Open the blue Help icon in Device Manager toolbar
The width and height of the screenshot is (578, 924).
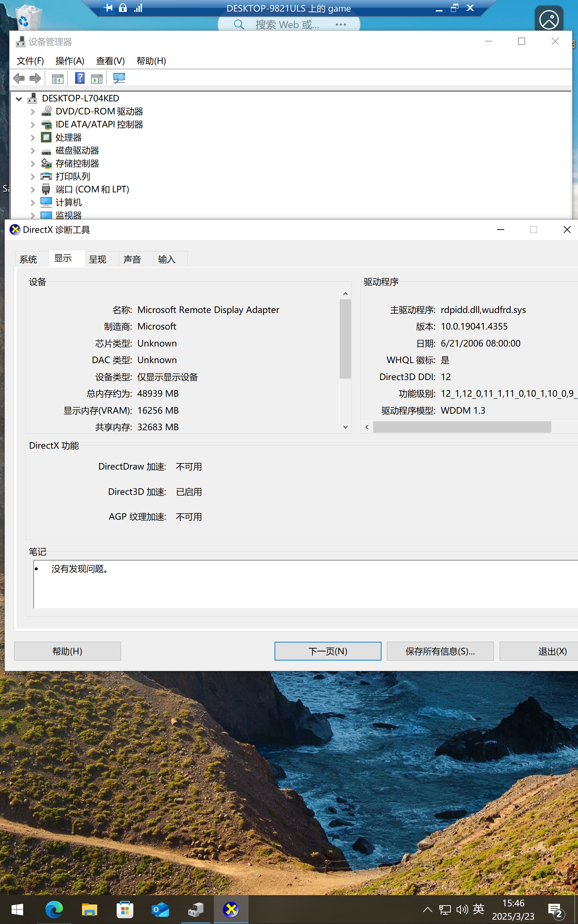(x=79, y=78)
